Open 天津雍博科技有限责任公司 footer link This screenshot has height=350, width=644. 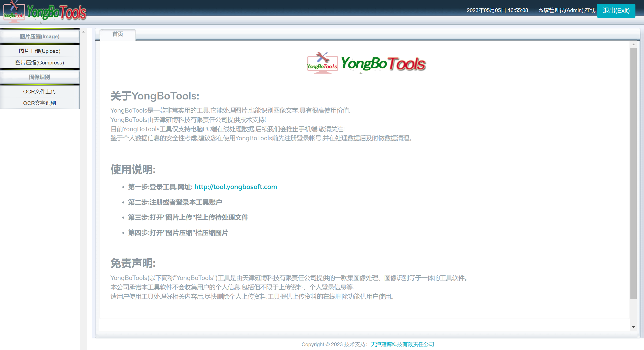[402, 344]
